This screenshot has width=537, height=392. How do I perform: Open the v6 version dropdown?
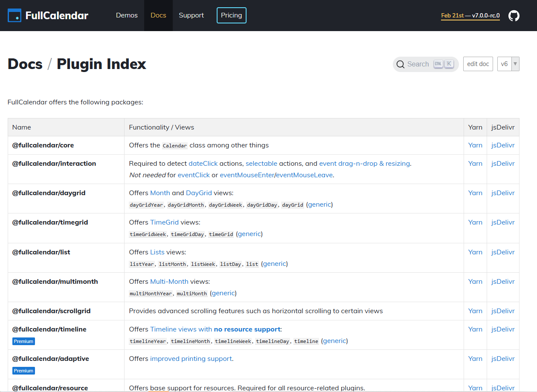coord(508,64)
